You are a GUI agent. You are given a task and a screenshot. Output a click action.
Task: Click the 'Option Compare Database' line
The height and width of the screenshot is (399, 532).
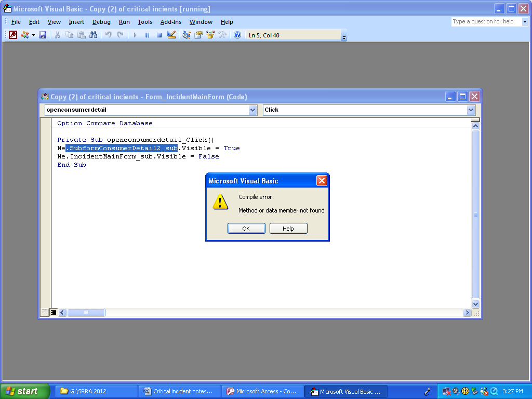tap(105, 124)
